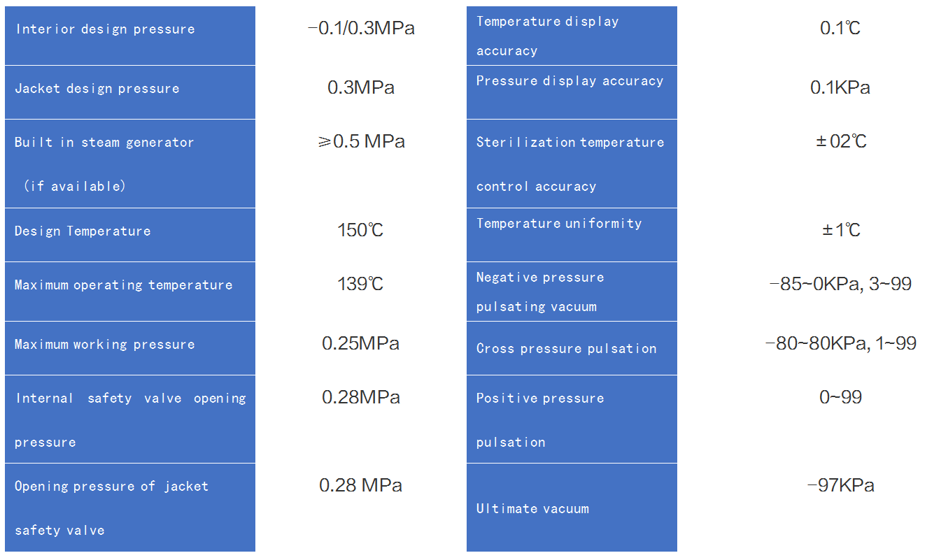Select Maximum operating temperature label

point(123,285)
